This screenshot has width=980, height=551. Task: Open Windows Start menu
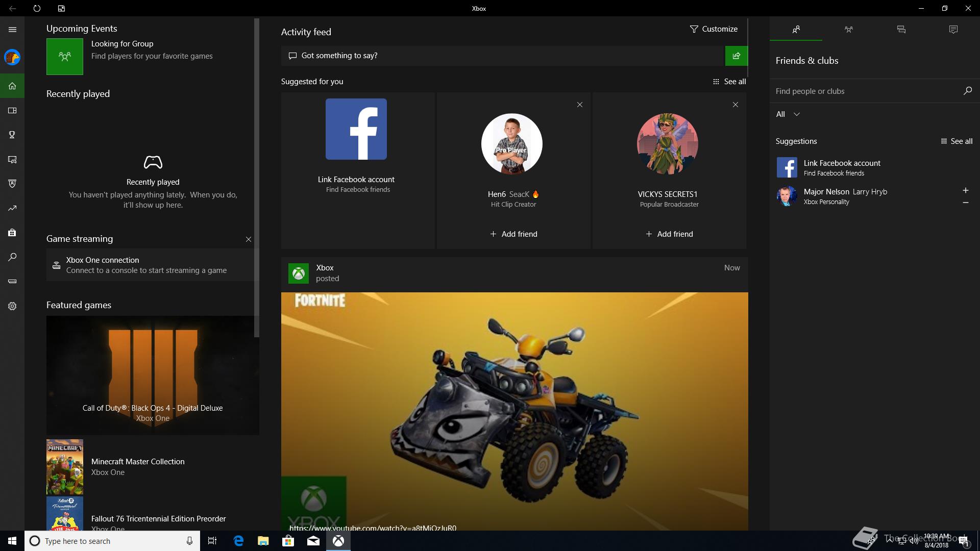tap(12, 541)
